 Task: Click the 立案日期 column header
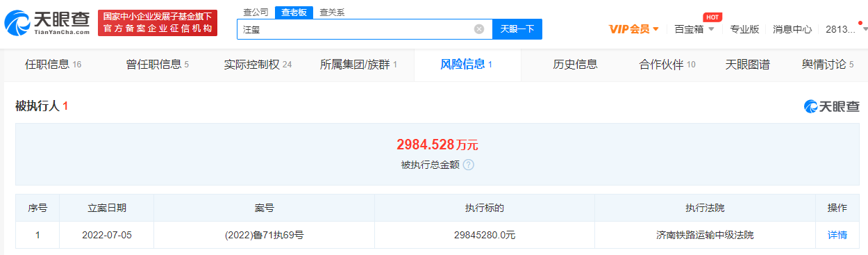107,208
